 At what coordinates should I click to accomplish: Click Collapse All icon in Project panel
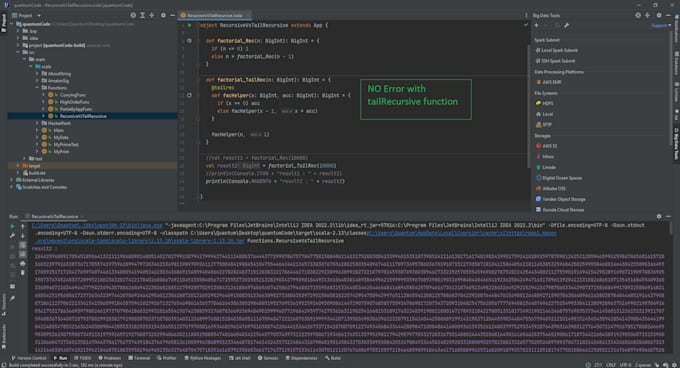tap(152, 15)
